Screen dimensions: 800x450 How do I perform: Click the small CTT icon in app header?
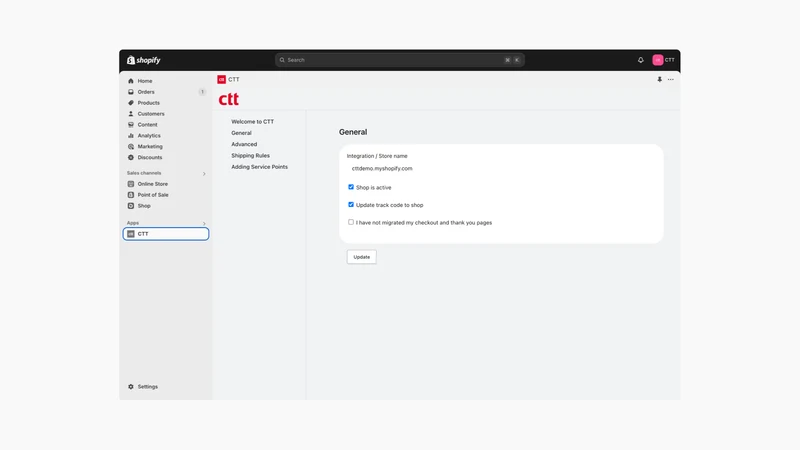(x=221, y=80)
